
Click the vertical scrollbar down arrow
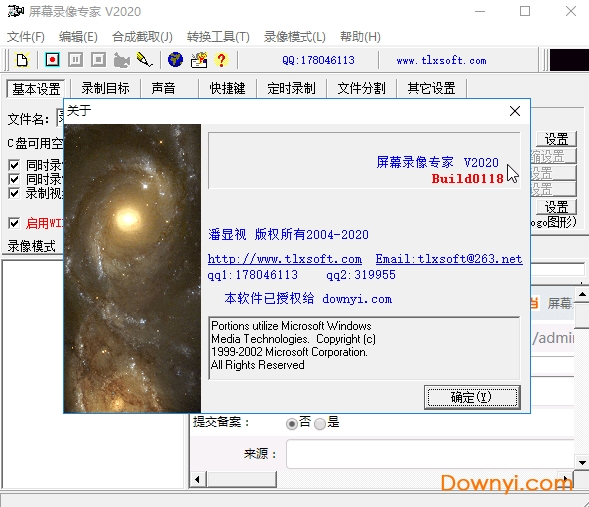(582, 463)
